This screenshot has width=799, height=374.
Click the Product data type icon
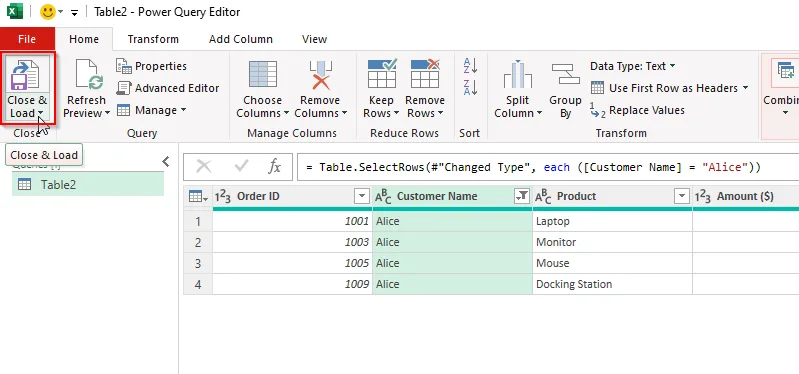543,197
